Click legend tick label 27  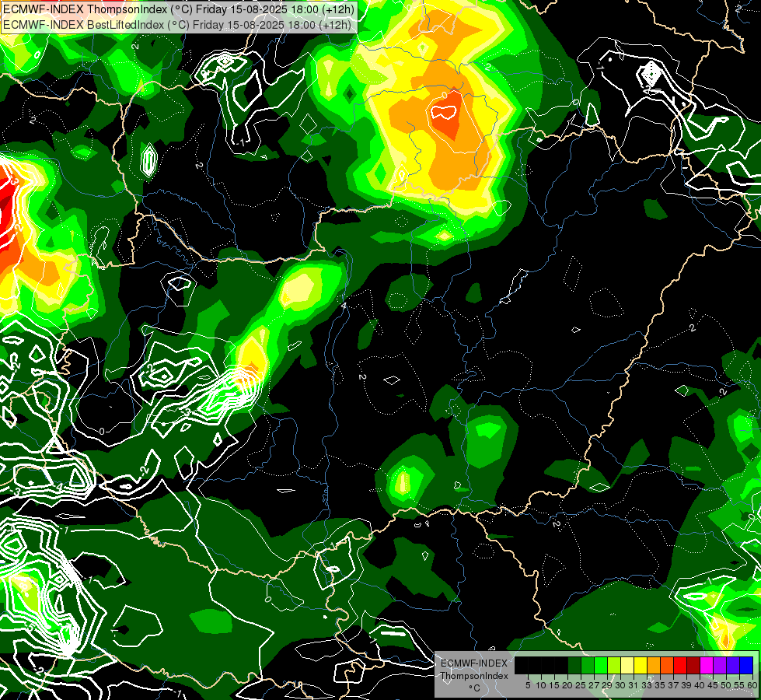[594, 685]
